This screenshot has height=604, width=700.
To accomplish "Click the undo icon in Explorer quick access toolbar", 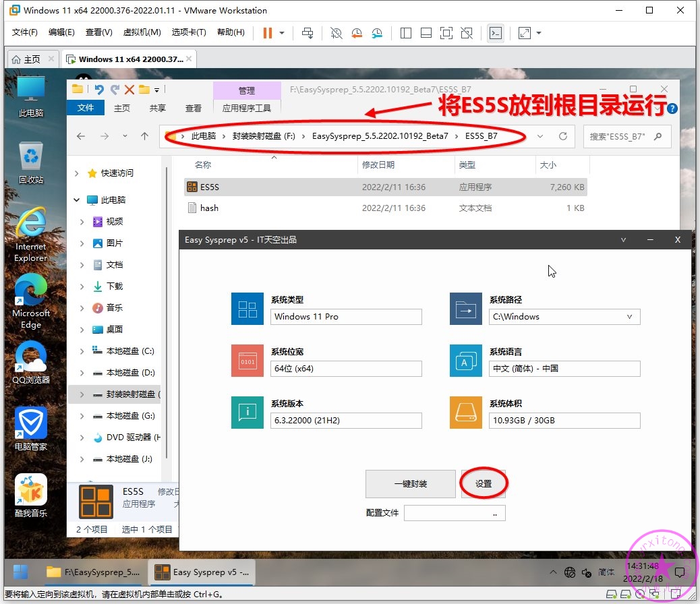I will pyautogui.click(x=99, y=90).
